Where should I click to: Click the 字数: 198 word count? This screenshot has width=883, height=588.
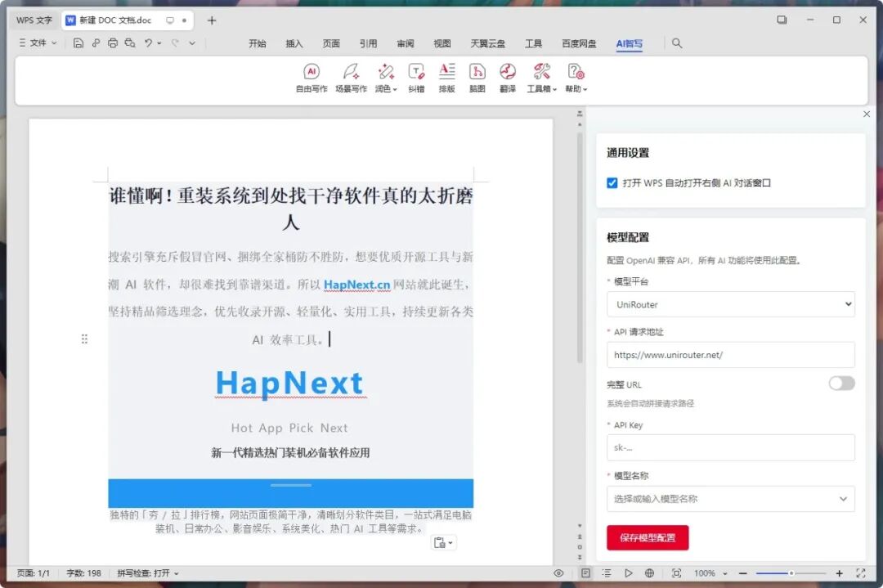coord(83,573)
